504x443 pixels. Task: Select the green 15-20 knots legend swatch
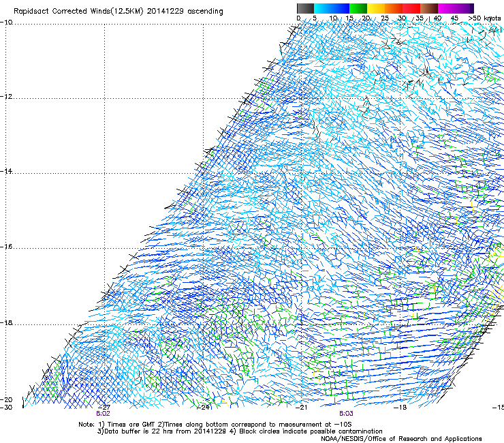point(358,8)
